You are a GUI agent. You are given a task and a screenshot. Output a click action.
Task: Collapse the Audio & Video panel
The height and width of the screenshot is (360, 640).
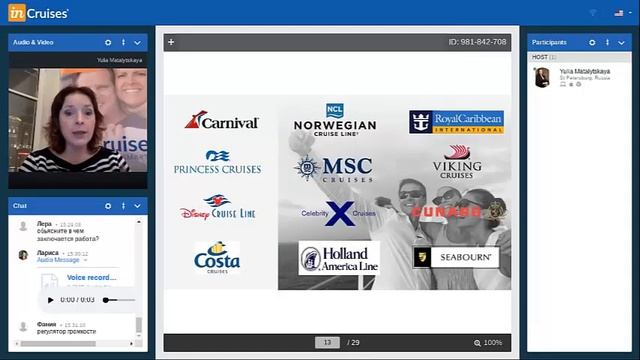tap(138, 43)
